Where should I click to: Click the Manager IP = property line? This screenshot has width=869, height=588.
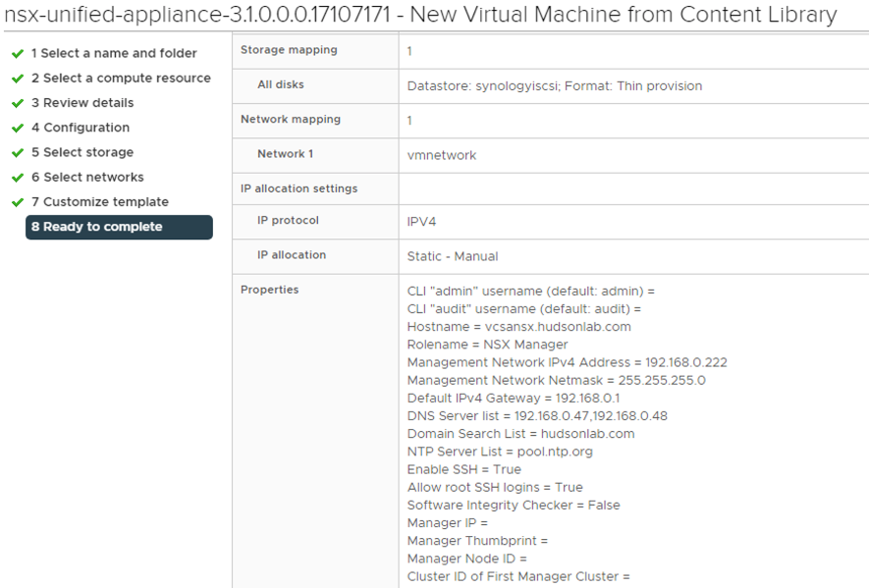click(x=447, y=522)
